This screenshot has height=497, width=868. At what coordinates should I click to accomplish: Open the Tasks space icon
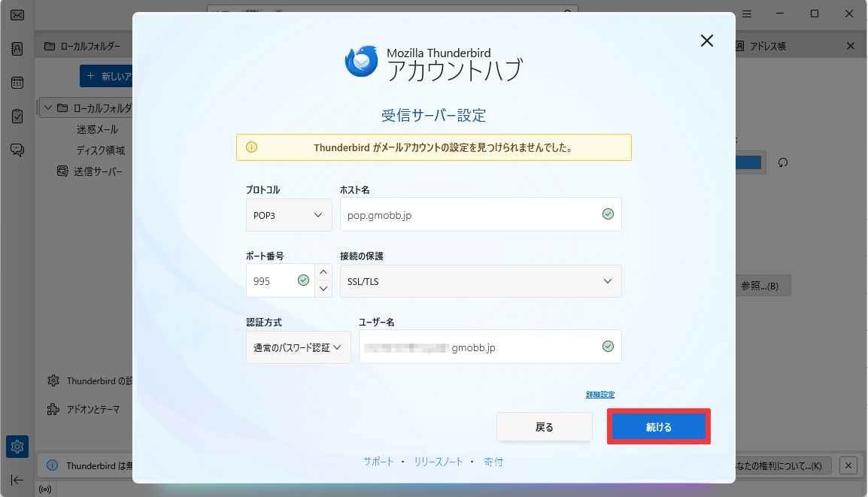tap(17, 116)
